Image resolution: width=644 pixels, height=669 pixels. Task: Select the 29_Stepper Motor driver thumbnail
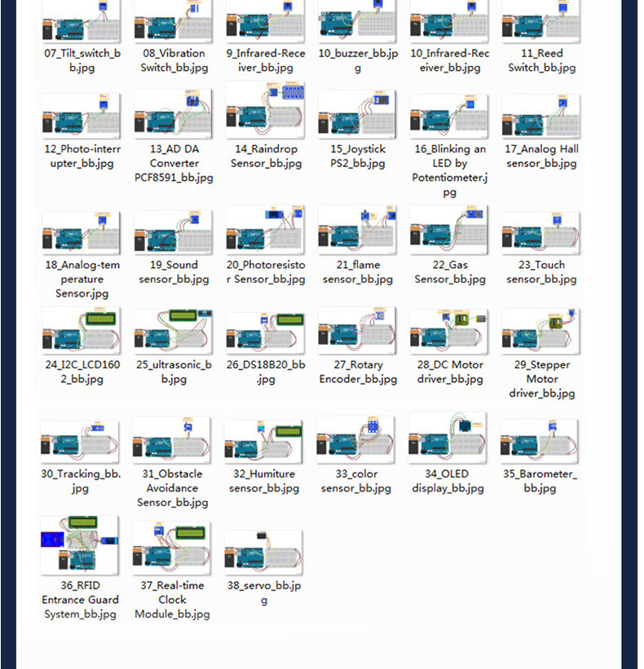[x=541, y=331]
